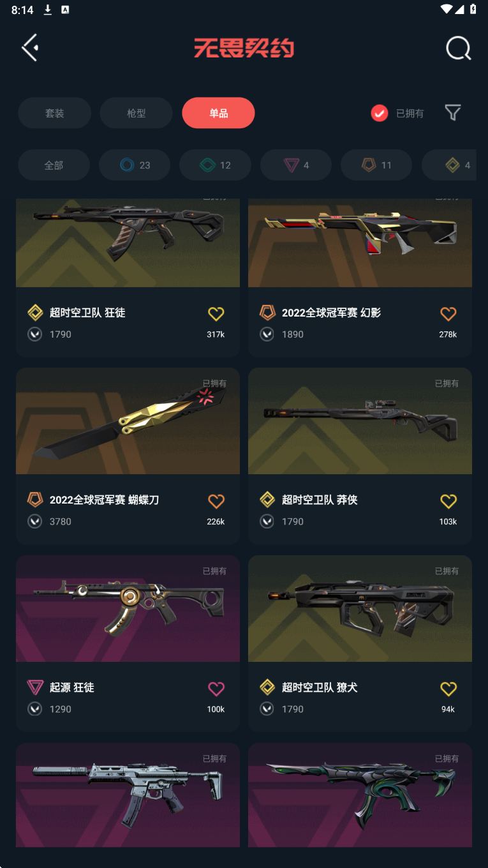Image resolution: width=488 pixels, height=868 pixels.
Task: Filter by orange pentagon tier 11
Action: point(376,165)
